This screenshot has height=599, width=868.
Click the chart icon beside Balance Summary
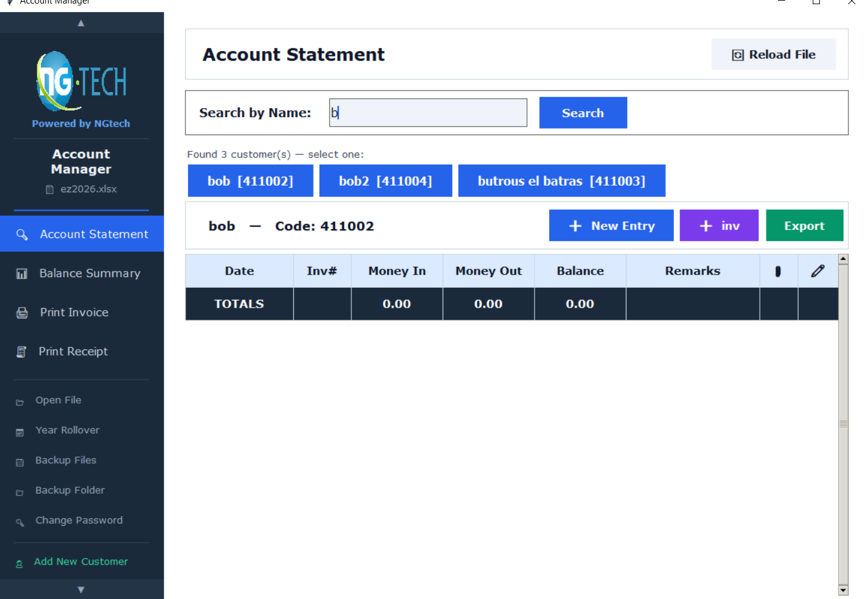click(22, 274)
